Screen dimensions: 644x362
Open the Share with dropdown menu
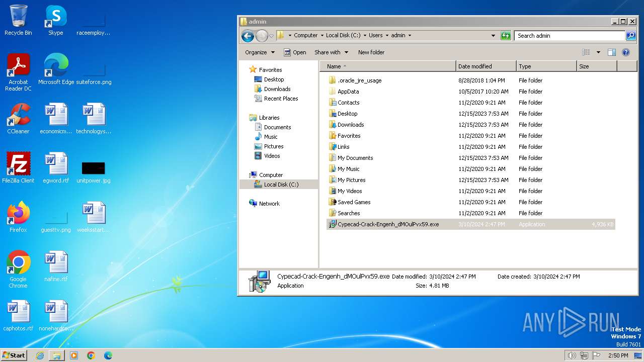coord(331,52)
